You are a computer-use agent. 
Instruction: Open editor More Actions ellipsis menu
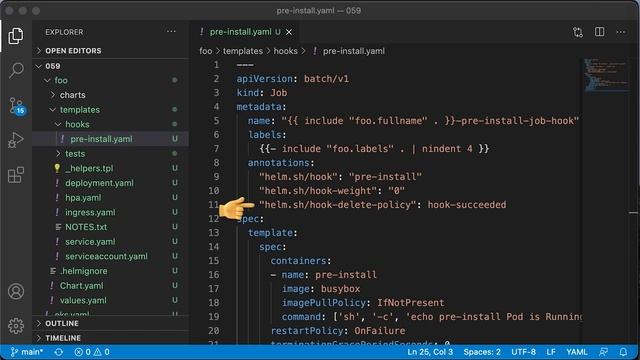tap(621, 32)
